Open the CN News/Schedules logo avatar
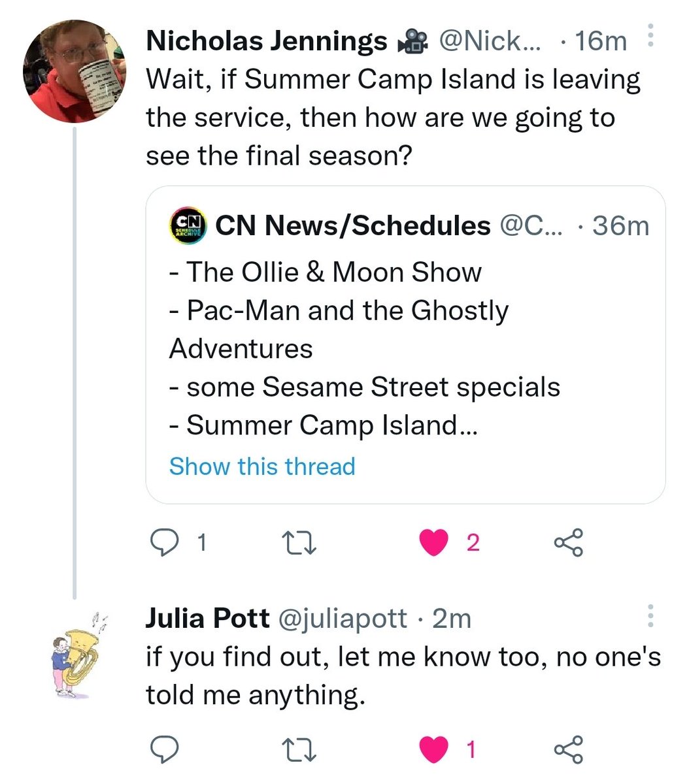The height and width of the screenshot is (784, 689). (x=188, y=226)
